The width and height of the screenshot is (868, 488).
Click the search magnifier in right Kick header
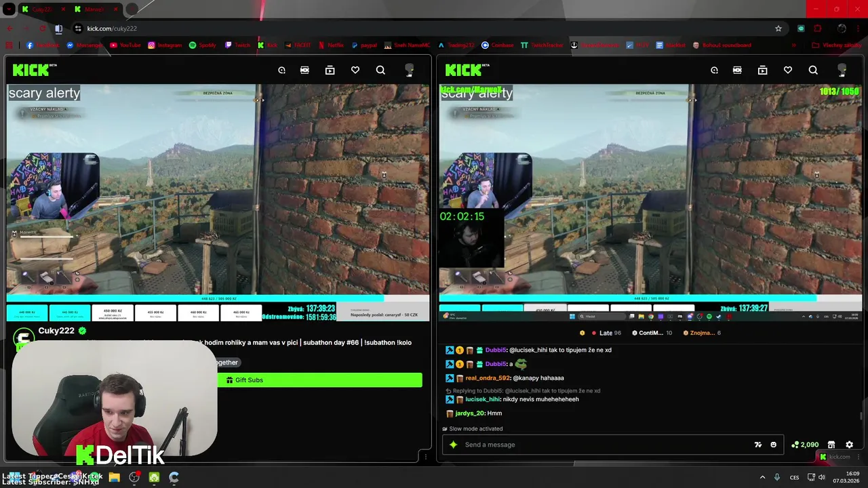(x=813, y=70)
